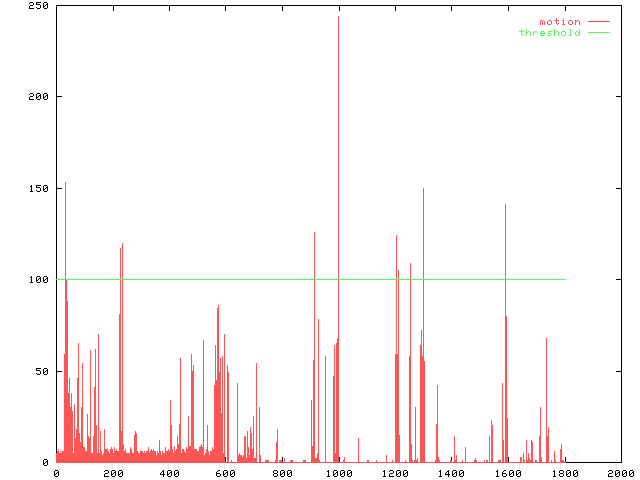
Task: Click the y-axis label 150
Action: pos(38,188)
